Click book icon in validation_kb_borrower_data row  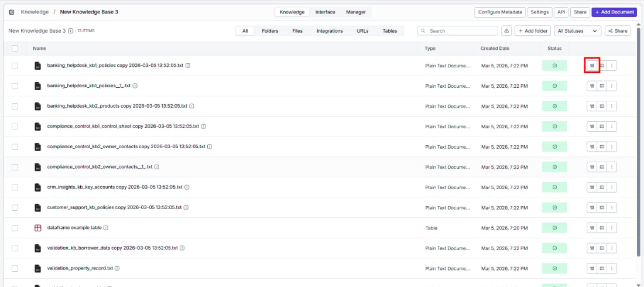pyautogui.click(x=602, y=248)
